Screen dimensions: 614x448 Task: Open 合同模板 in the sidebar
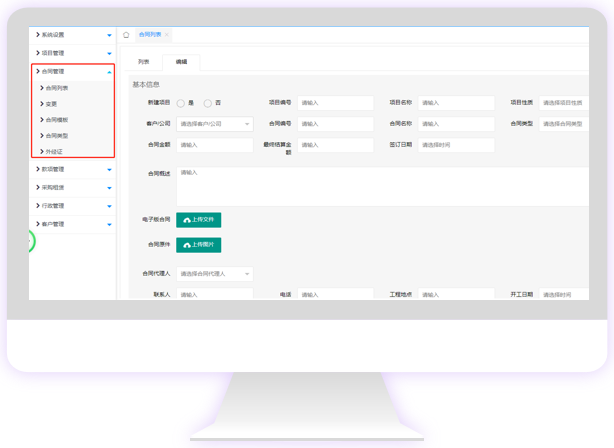point(57,120)
